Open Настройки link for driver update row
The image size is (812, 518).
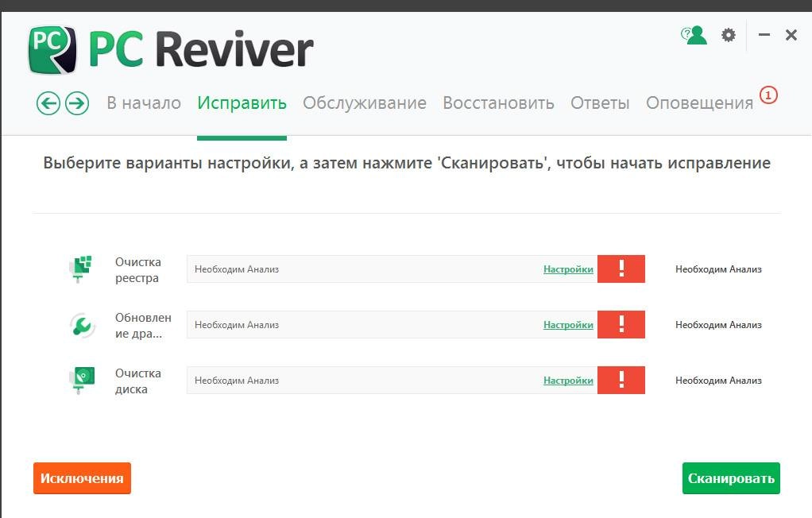tap(568, 325)
